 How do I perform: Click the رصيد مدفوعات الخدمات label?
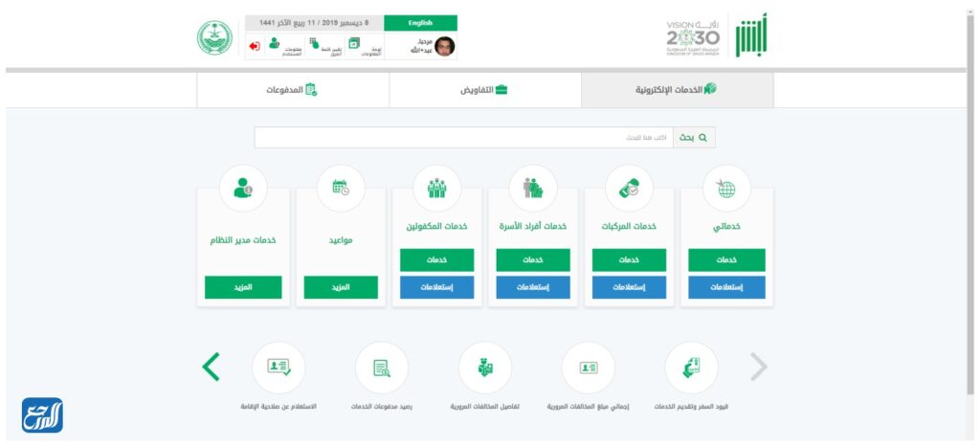click(382, 407)
